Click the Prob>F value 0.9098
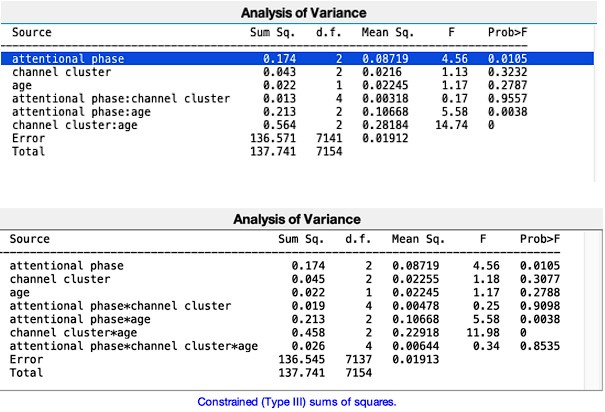The width and height of the screenshot is (605, 412). 538,305
